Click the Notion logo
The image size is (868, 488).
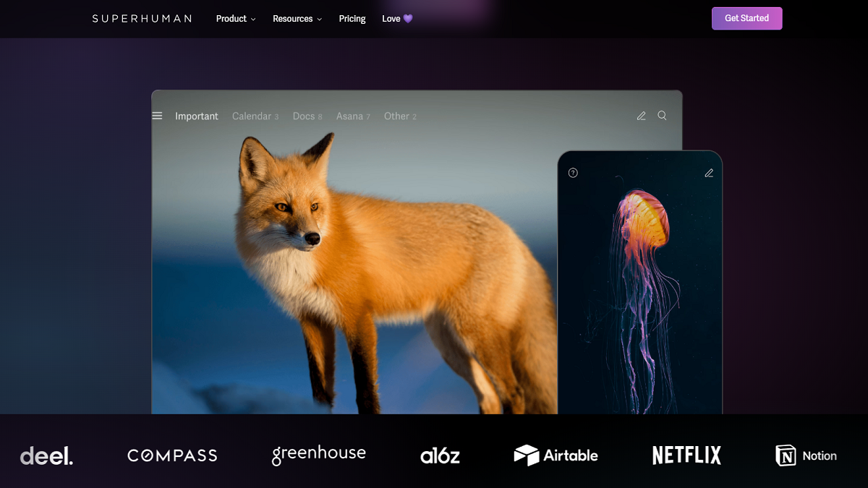tap(806, 455)
